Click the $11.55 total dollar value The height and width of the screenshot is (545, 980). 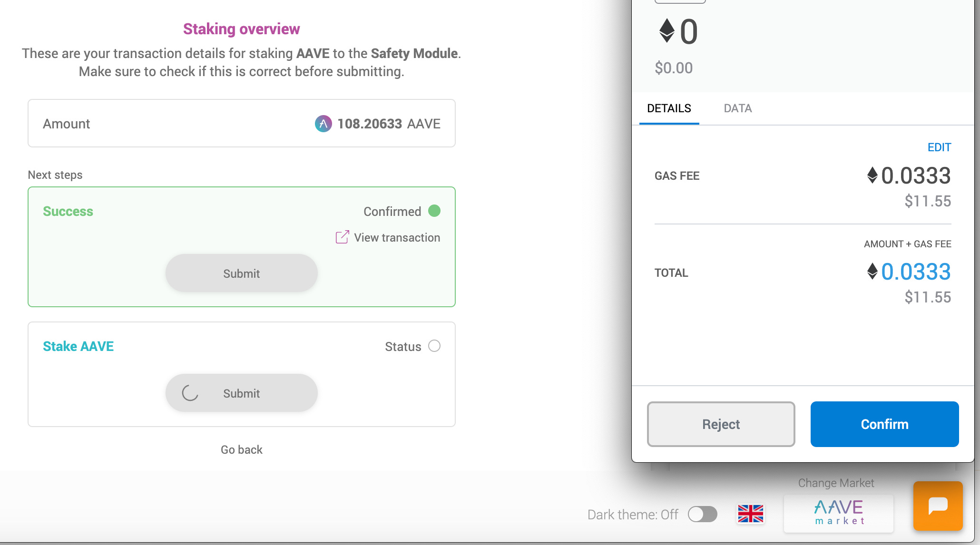927,297
